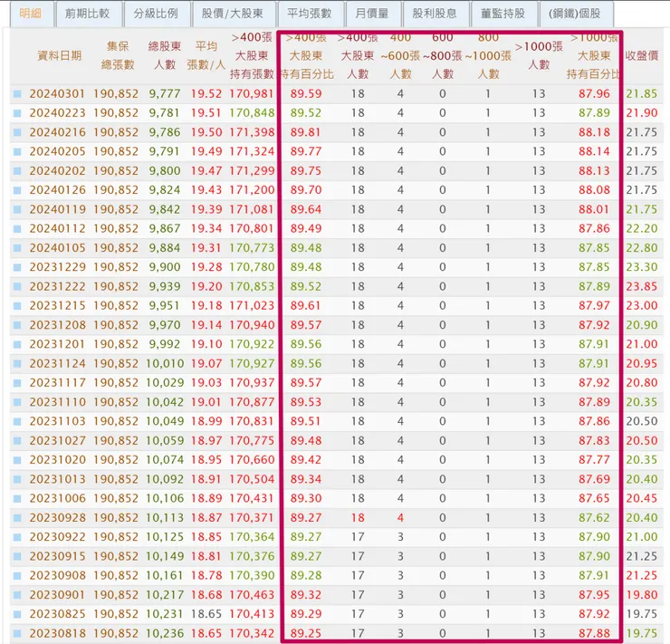Screen dimensions: 670x644
Task: Click blue square icon beside 20240223
Action: click(17, 113)
